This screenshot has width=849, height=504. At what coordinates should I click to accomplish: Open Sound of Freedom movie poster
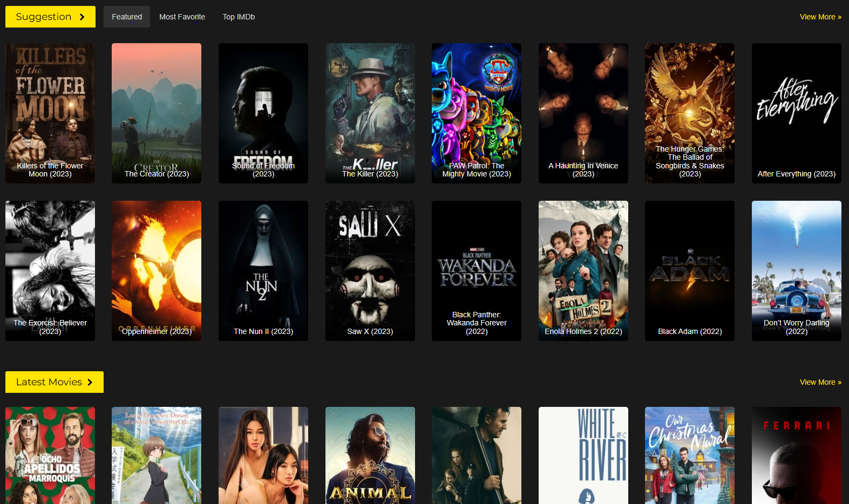(263, 113)
